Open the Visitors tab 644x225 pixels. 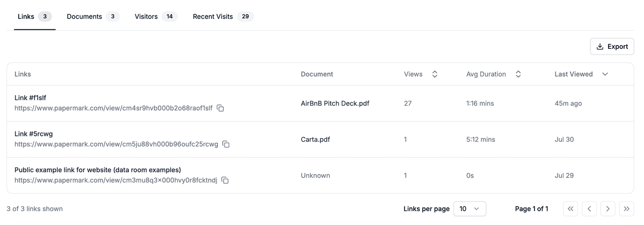point(155,17)
